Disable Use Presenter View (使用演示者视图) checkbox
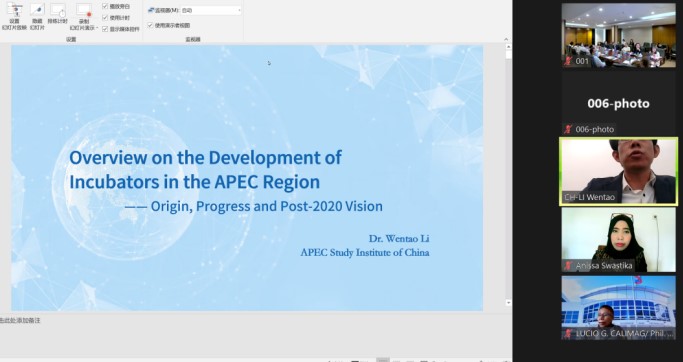Viewport: 683px width, 362px height. point(150,25)
